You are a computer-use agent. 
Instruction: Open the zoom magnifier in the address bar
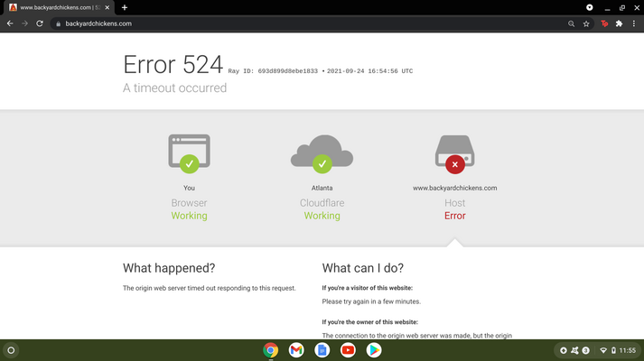point(572,23)
